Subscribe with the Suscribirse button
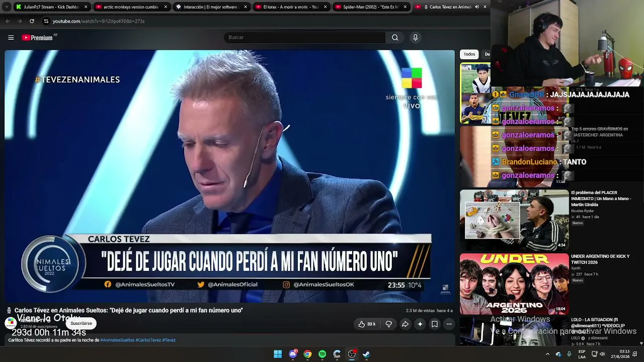 (81, 323)
